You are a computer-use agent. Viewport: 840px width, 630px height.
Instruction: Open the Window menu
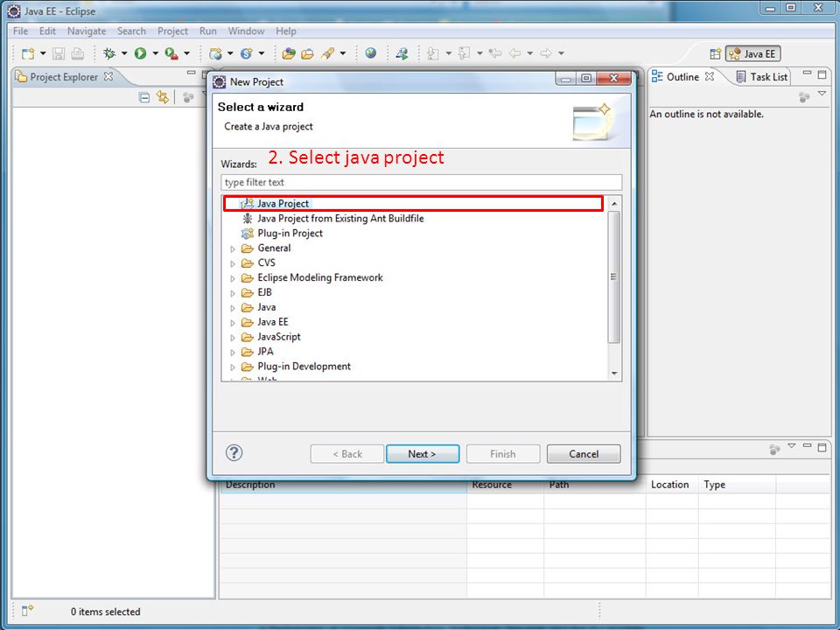tap(246, 31)
